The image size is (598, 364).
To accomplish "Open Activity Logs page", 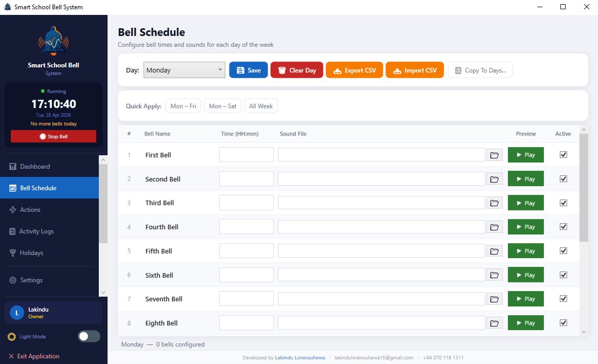I will tap(49, 231).
